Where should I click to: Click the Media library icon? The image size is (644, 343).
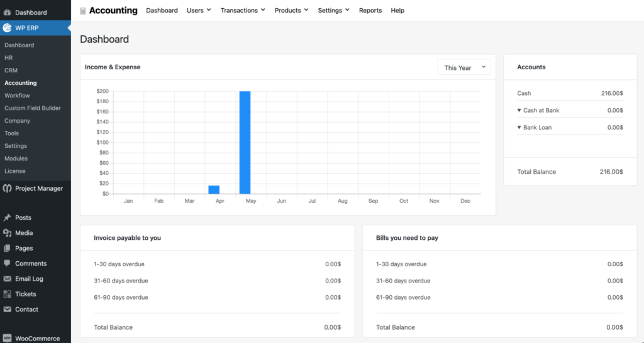(8, 233)
